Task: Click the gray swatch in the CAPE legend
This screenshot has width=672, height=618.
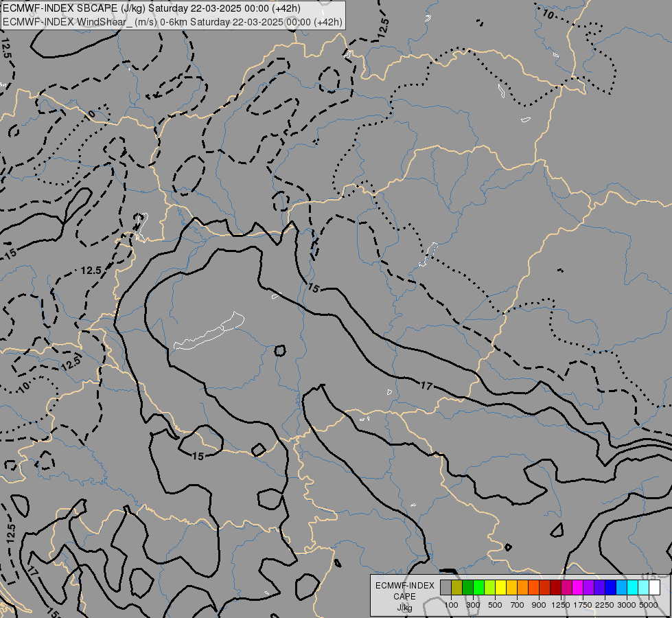Action: click(445, 588)
